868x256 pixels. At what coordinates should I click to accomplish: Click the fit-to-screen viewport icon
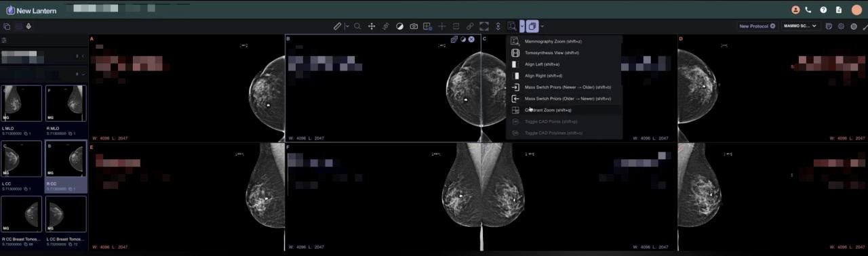pyautogui.click(x=484, y=26)
